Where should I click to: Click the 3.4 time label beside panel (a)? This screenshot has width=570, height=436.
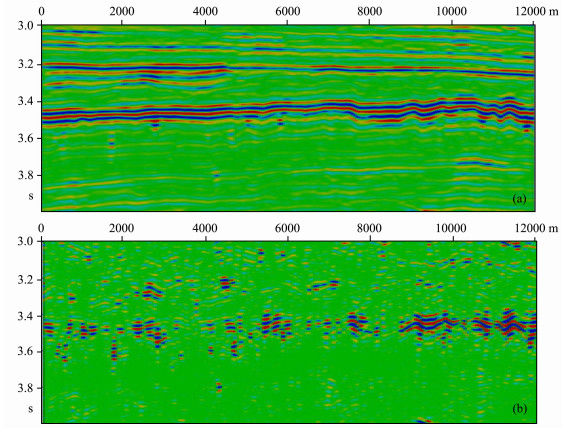pyautogui.click(x=25, y=101)
